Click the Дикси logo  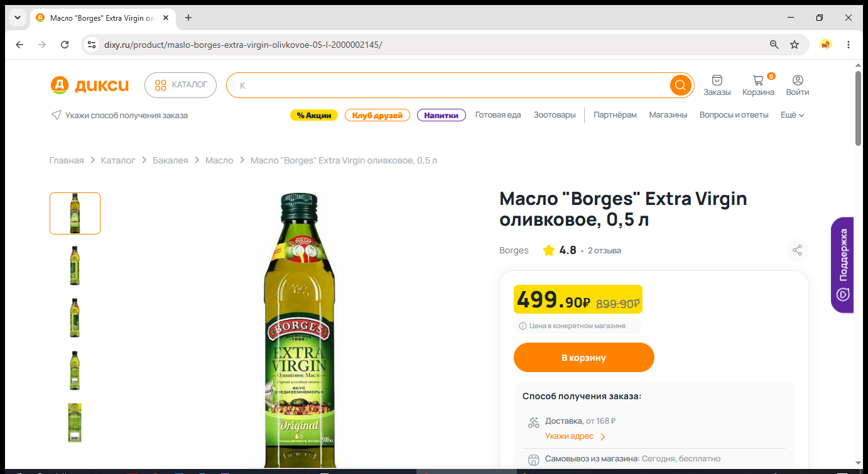90,85
